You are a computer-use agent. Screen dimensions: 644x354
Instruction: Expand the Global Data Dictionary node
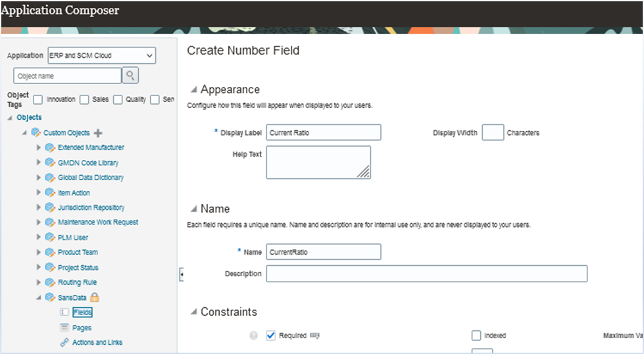click(x=39, y=178)
